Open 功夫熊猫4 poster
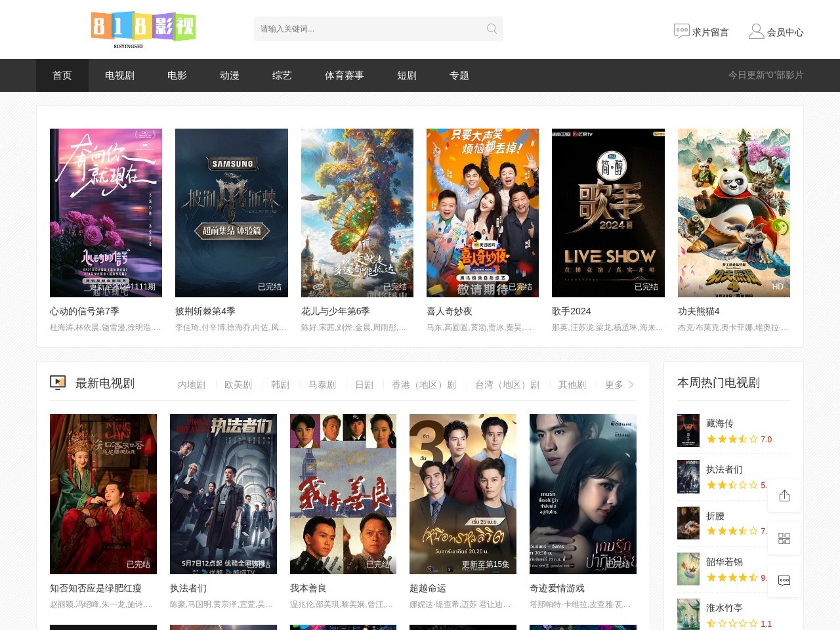840x630 pixels. point(734,213)
